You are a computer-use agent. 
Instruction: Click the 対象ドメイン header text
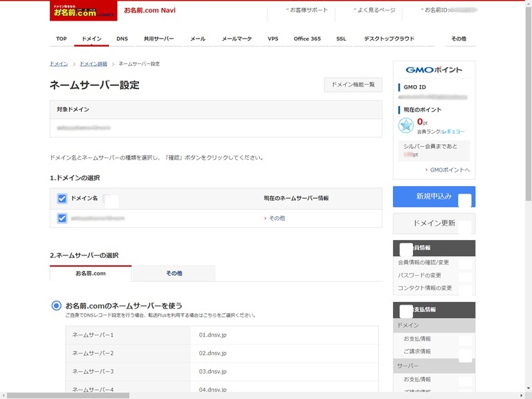point(73,110)
